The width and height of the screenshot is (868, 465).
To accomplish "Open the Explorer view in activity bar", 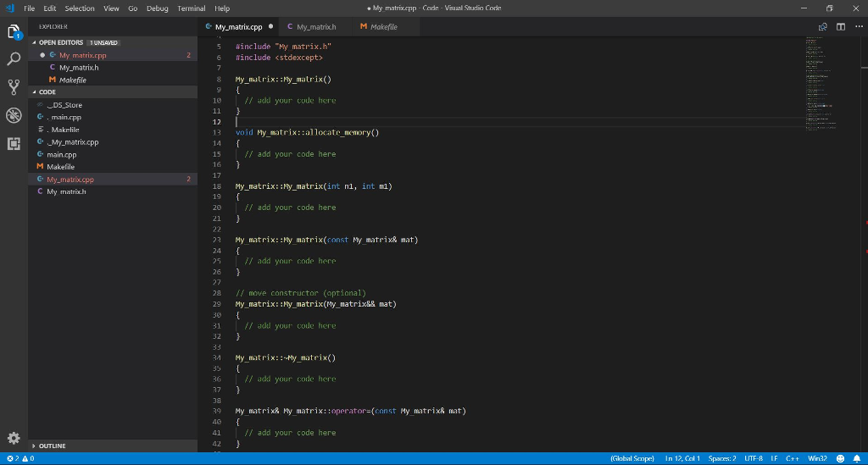I will click(x=14, y=31).
